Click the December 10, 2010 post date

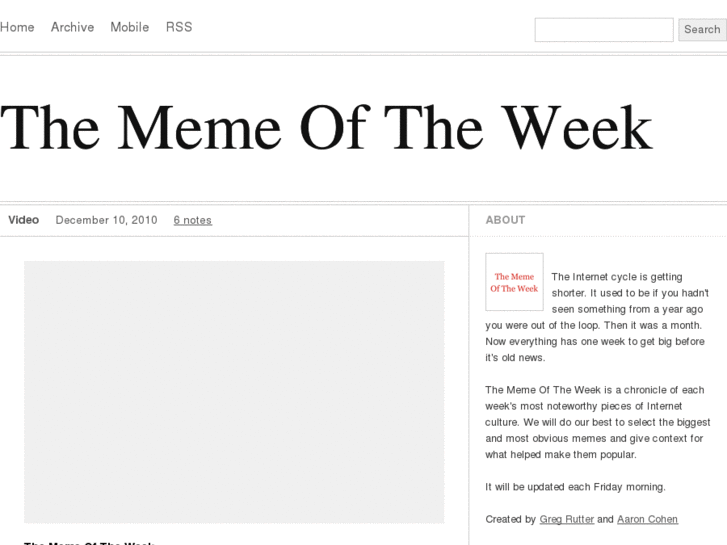tap(106, 220)
